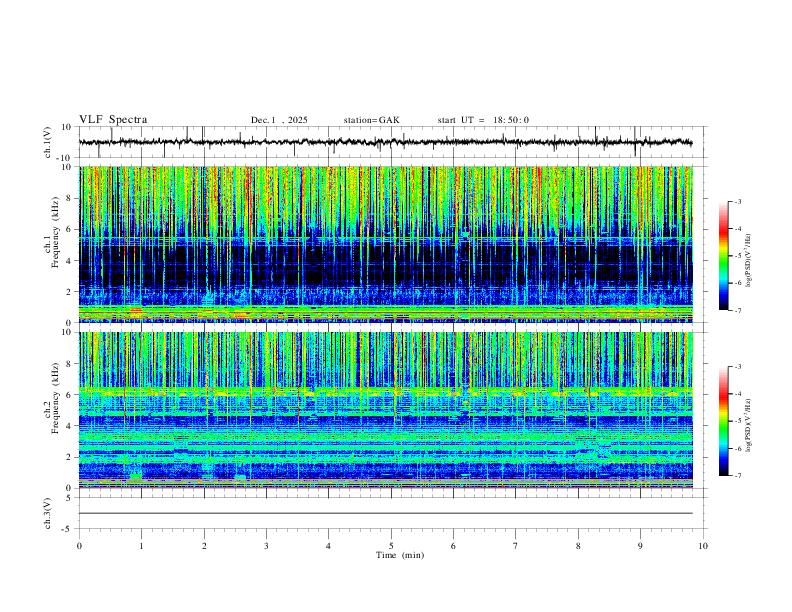Click ch.2 'Frequency (kHz)' axis label
The height and width of the screenshot is (612, 792).
tap(55, 398)
